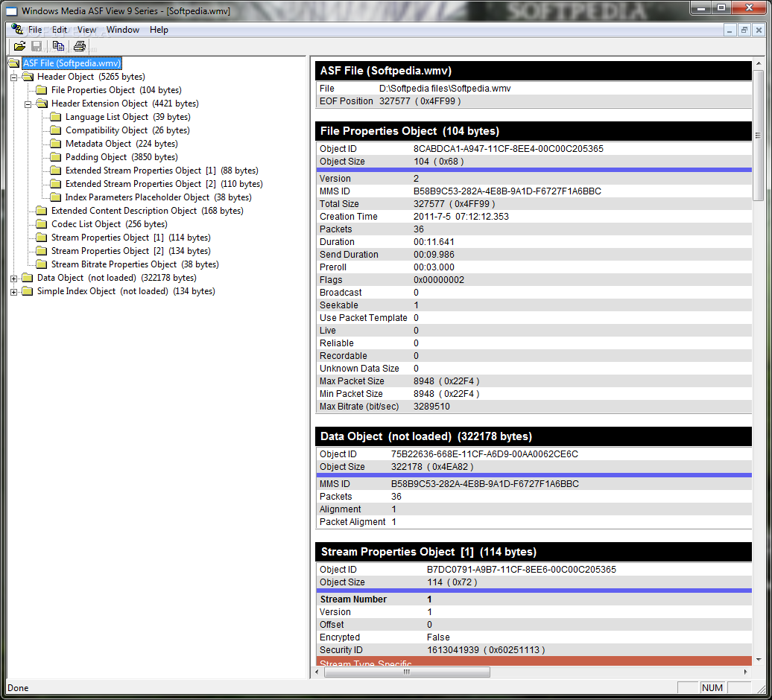Select Header Object (5265 bytes)
772x700 pixels.
click(x=91, y=77)
